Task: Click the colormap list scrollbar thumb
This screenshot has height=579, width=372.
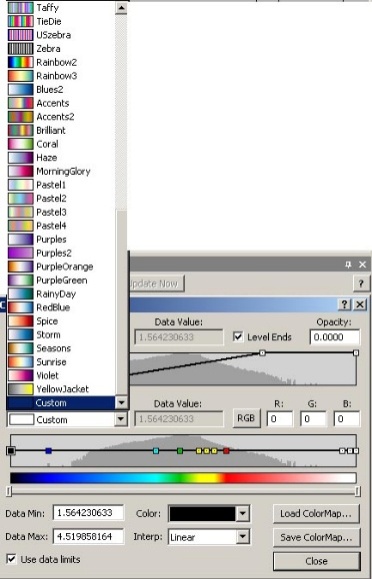Action: 121,303
